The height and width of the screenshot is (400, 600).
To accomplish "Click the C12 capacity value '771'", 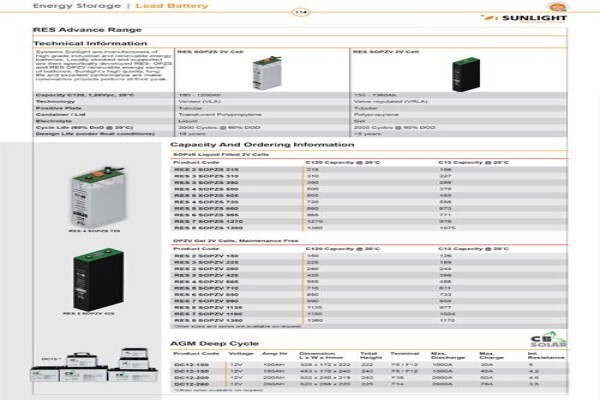I will point(445,215).
